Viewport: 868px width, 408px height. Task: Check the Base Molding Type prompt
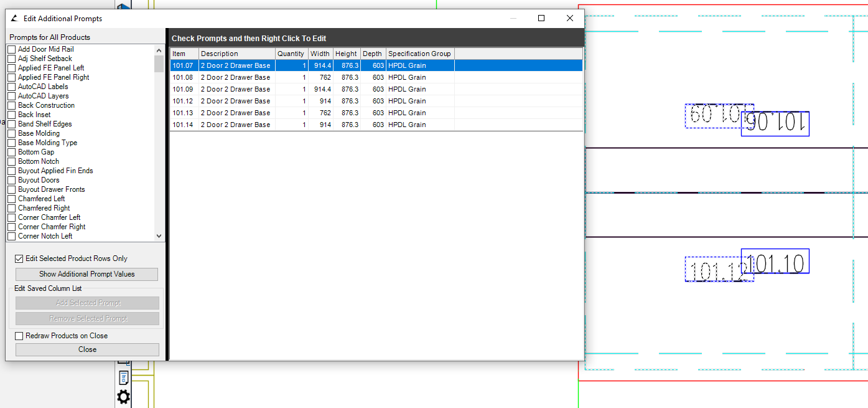11,143
